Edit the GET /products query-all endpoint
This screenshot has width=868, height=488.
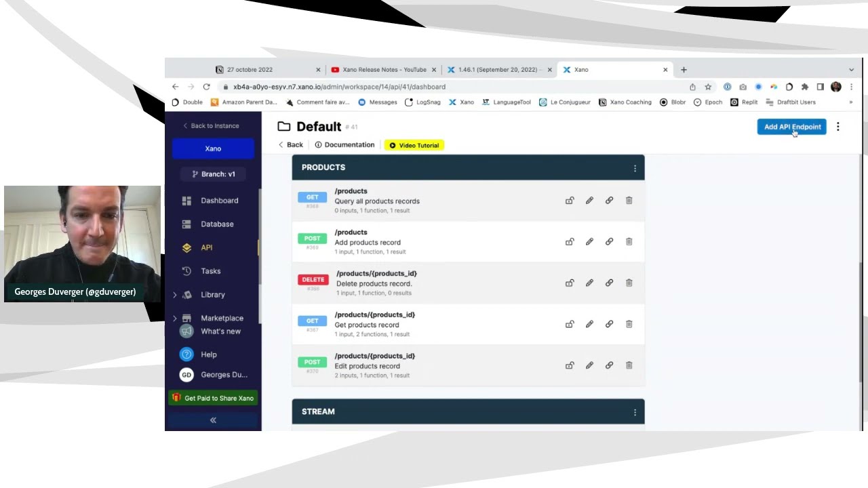coord(589,201)
